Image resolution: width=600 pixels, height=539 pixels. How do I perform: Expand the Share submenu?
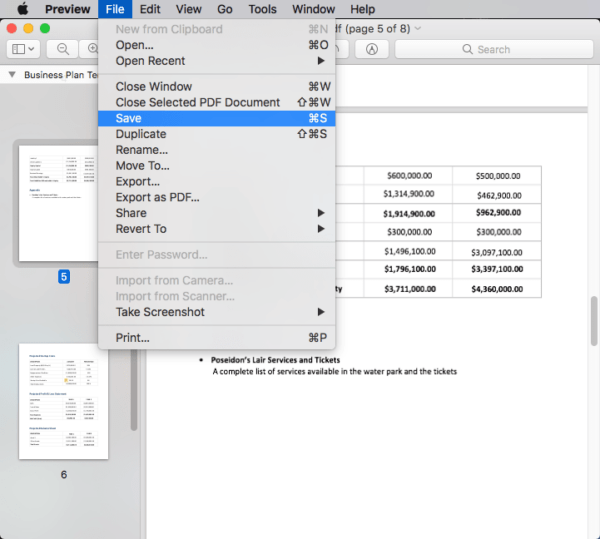217,213
